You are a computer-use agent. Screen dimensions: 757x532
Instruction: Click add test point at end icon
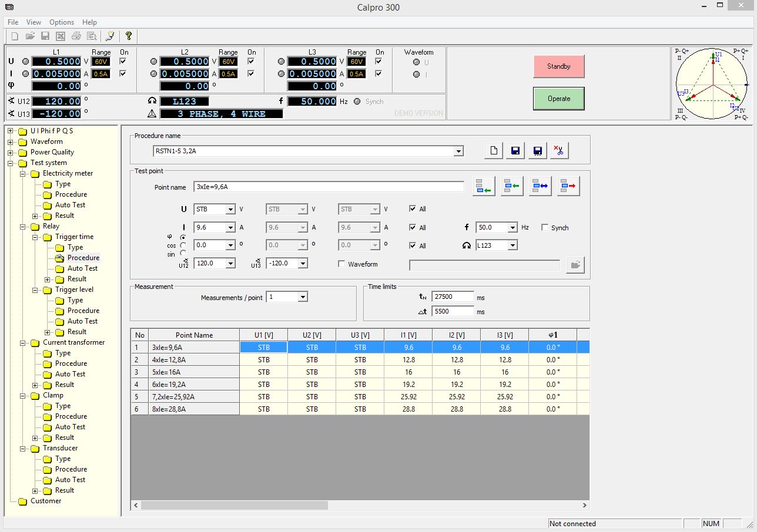coord(484,186)
